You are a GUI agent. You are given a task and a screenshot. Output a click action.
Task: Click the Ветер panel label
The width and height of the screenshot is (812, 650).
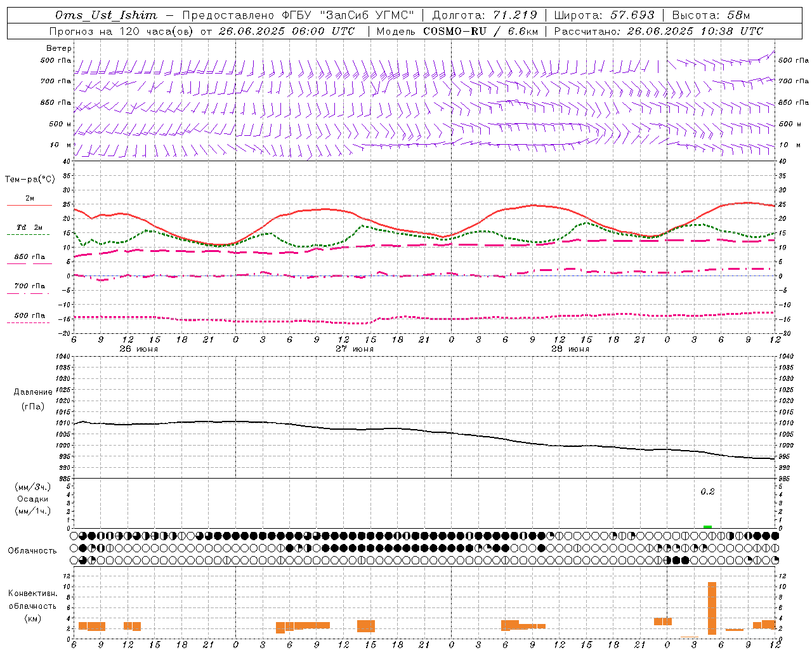coord(59,48)
